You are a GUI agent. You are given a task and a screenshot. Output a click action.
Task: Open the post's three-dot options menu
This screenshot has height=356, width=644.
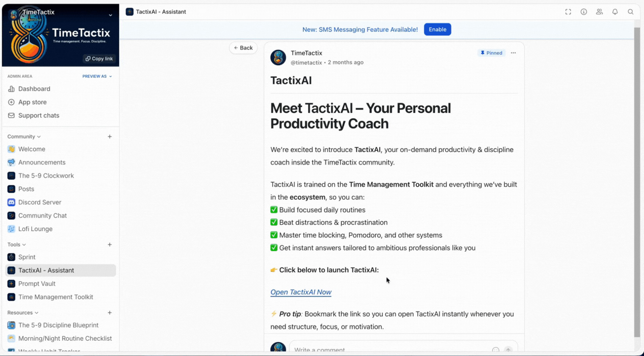pyautogui.click(x=513, y=53)
